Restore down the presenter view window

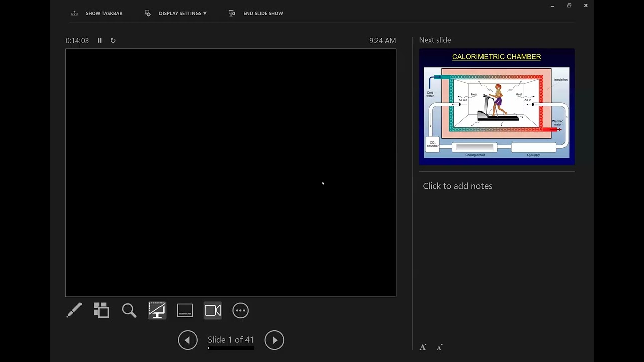point(569,6)
